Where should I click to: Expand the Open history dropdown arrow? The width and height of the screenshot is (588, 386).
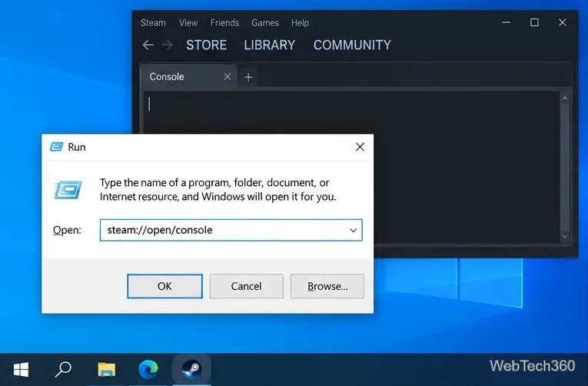(x=354, y=230)
